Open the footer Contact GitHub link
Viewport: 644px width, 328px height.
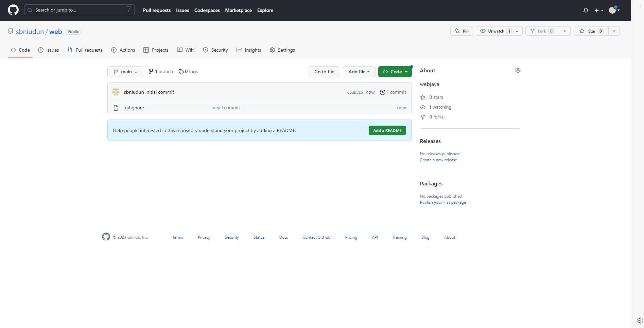316,237
